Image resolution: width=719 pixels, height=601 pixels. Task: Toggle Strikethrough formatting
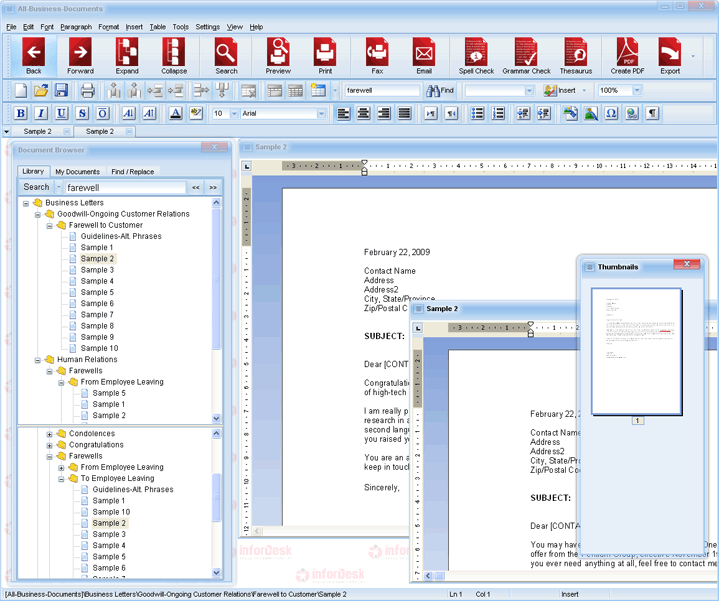point(82,113)
